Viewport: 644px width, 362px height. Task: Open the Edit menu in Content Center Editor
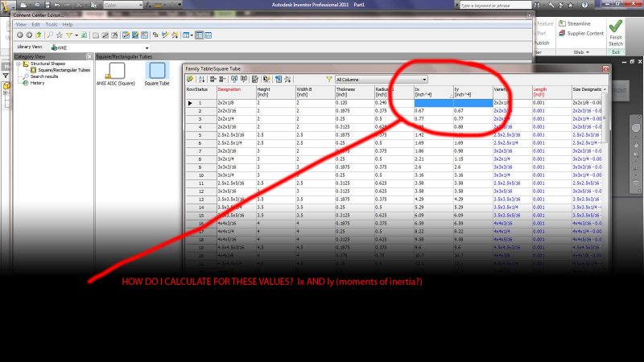click(35, 25)
